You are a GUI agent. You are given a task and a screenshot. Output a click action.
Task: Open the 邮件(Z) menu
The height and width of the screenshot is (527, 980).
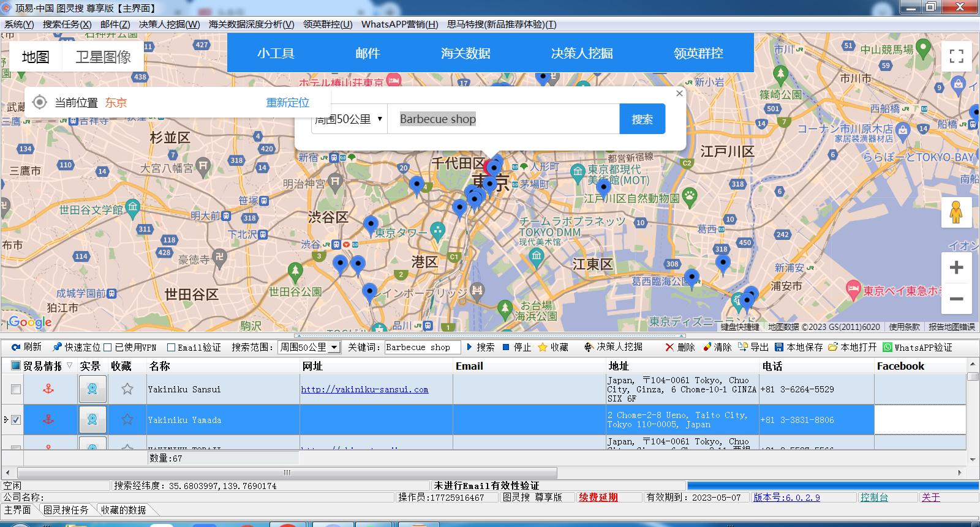pyautogui.click(x=115, y=24)
